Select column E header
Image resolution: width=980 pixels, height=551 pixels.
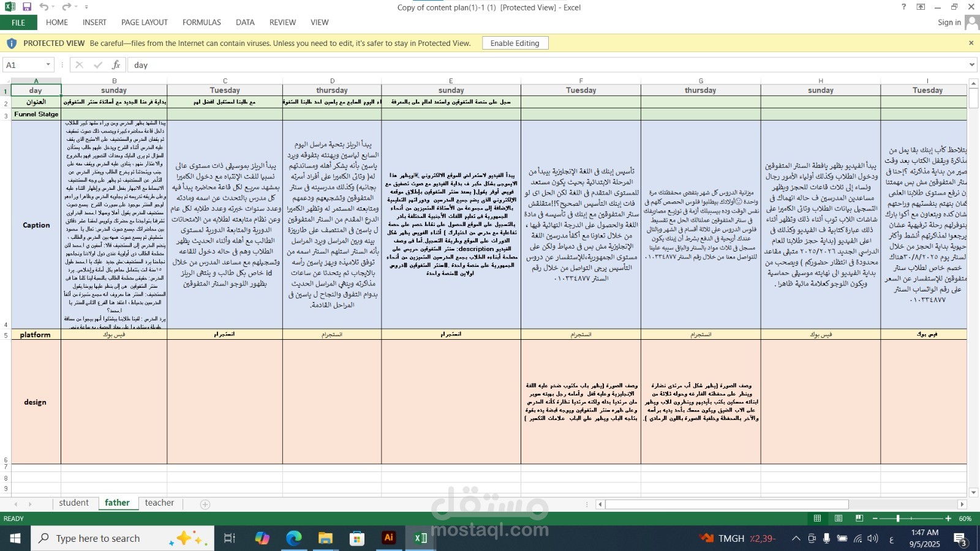tap(451, 81)
